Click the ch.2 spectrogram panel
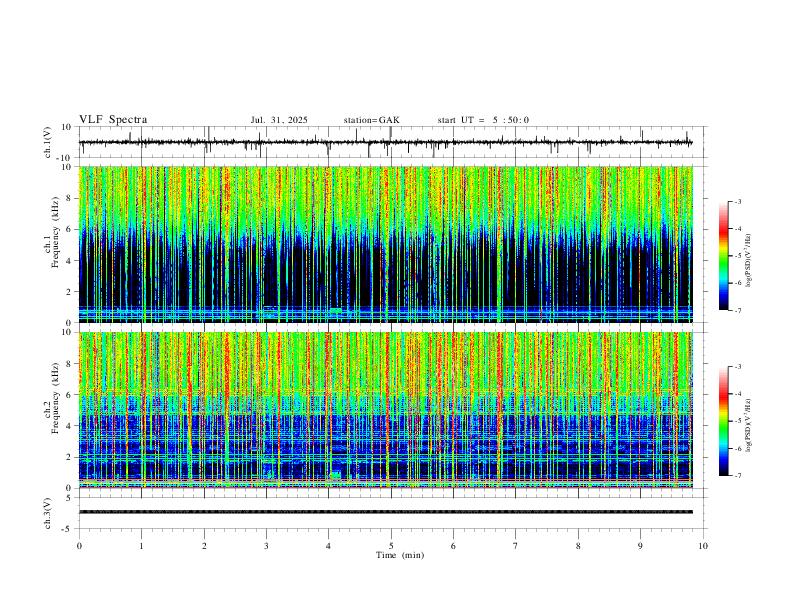The width and height of the screenshot is (792, 612). (386, 410)
